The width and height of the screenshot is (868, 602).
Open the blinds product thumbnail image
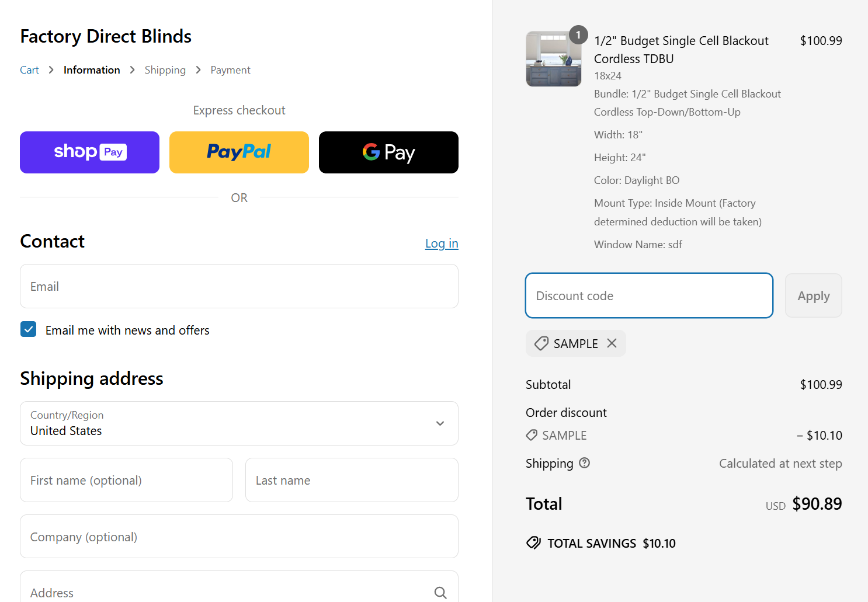pos(553,60)
